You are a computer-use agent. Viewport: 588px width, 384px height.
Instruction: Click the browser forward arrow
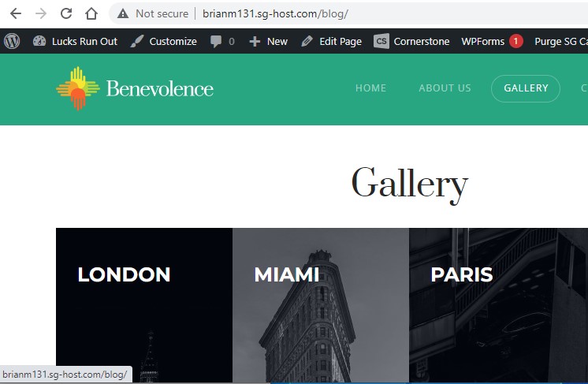(x=41, y=13)
